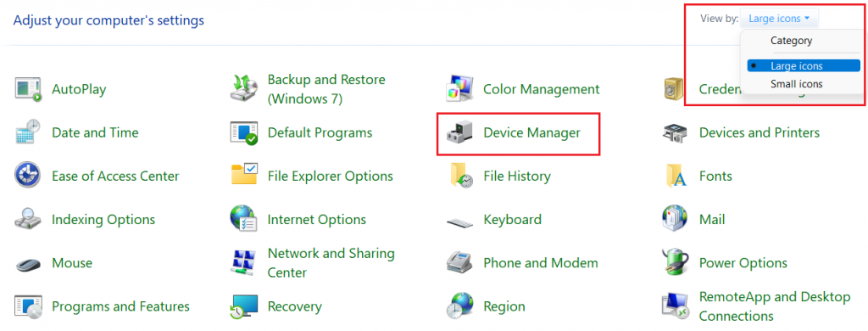Open the Phone and Modem icon
The width and height of the screenshot is (868, 331).
[459, 262]
